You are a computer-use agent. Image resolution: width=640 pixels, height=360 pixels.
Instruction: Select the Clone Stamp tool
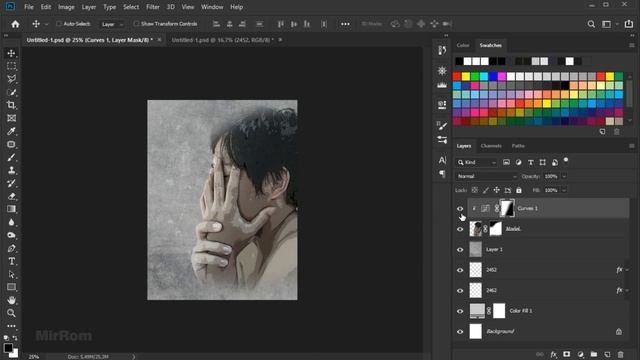tap(11, 170)
